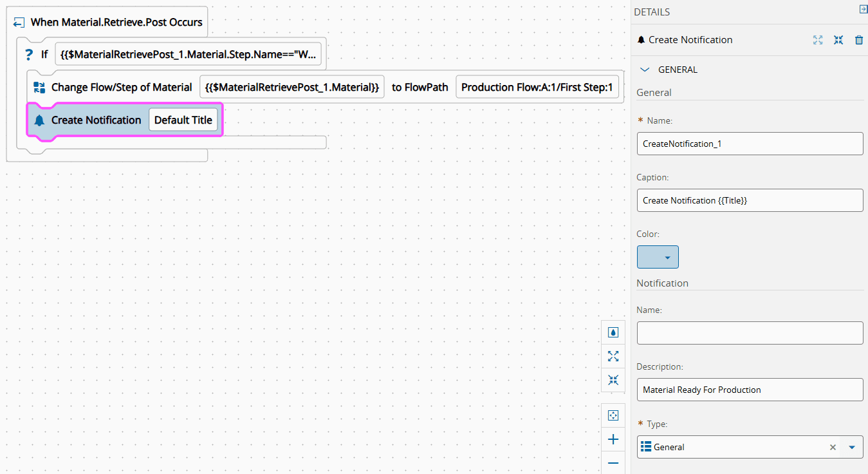This screenshot has width=868, height=474.
Task: Zoom in with the plus icon
Action: point(613,439)
